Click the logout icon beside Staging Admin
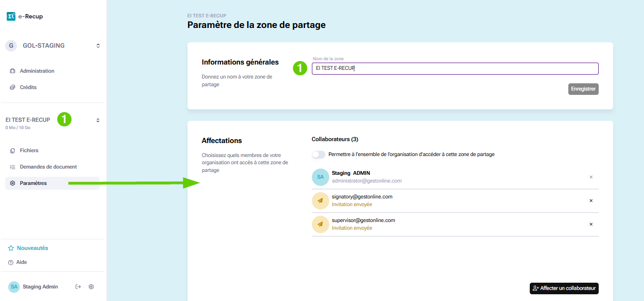The image size is (644, 301). (78, 287)
